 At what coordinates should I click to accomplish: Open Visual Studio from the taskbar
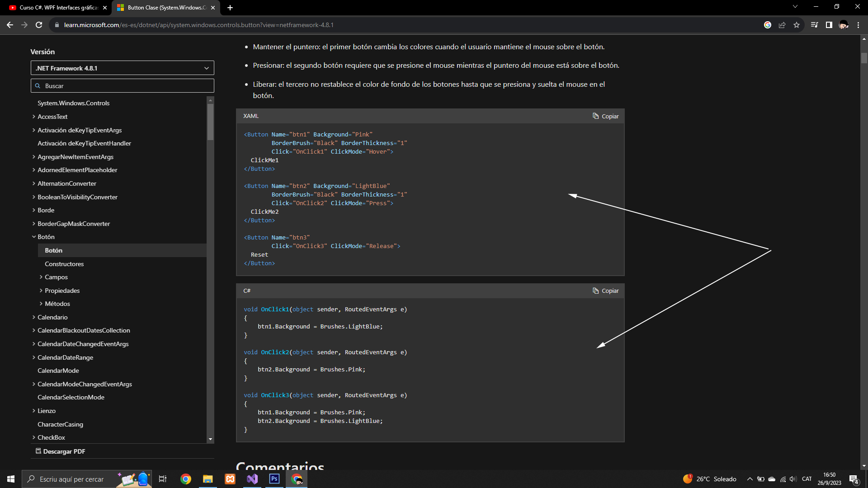(x=252, y=479)
